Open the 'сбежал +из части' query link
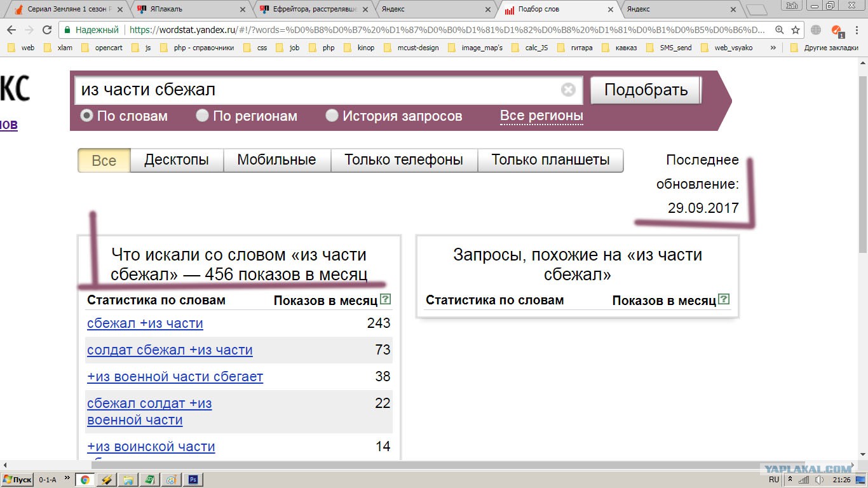The image size is (868, 488). click(145, 323)
